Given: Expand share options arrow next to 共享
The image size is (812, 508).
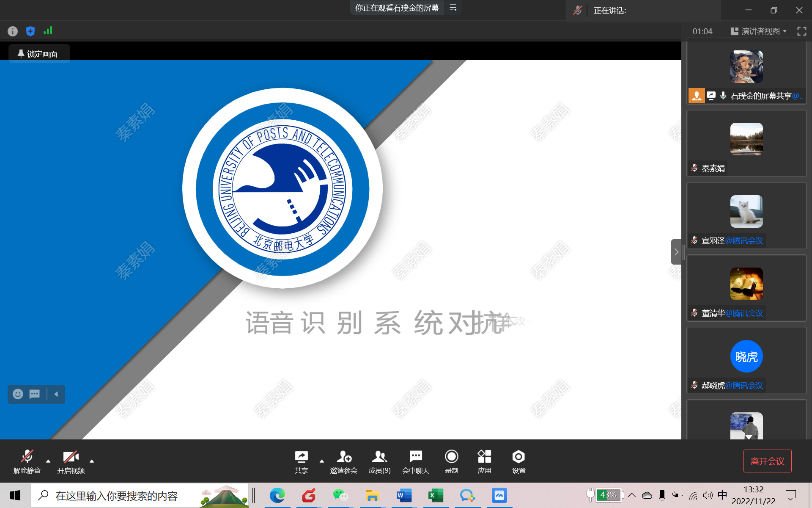Looking at the screenshot, I should 322,461.
